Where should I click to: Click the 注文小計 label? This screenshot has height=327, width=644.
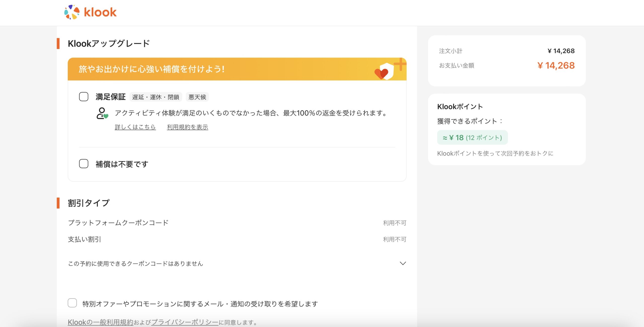(x=451, y=51)
